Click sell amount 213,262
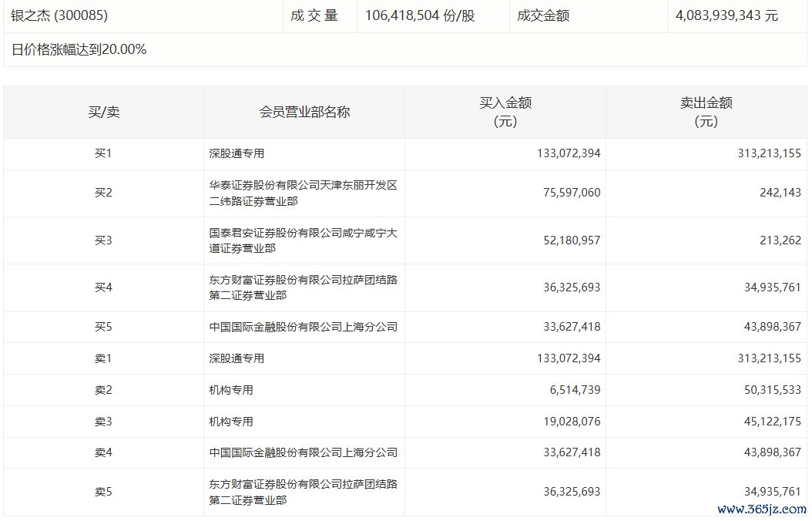 pyautogui.click(x=780, y=240)
